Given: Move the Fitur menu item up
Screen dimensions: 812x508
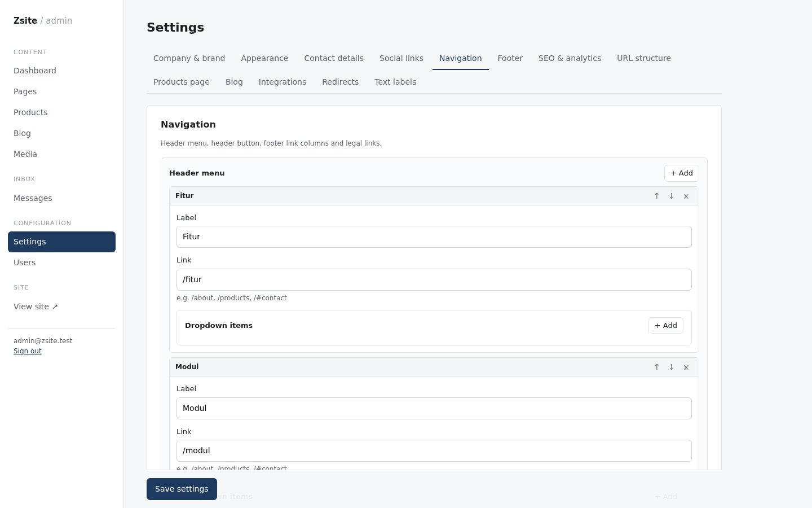Looking at the screenshot, I should (x=657, y=196).
